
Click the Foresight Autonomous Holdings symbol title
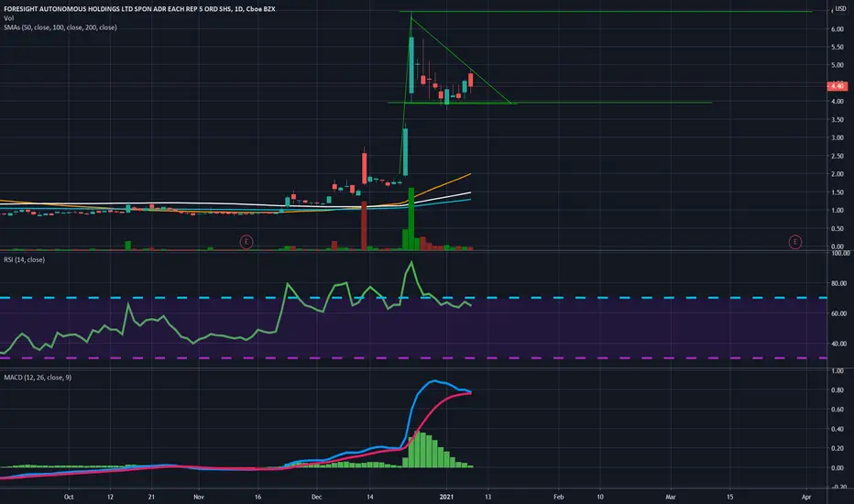(139, 9)
